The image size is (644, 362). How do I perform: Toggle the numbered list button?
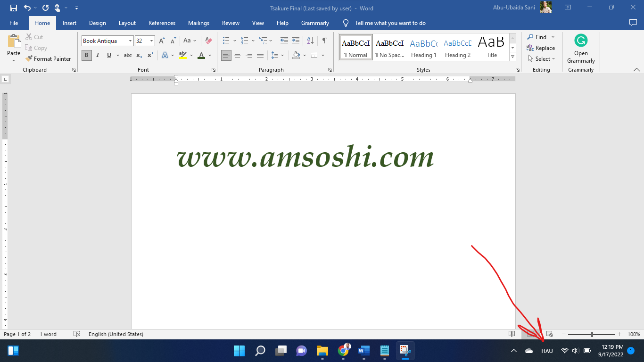coord(244,41)
